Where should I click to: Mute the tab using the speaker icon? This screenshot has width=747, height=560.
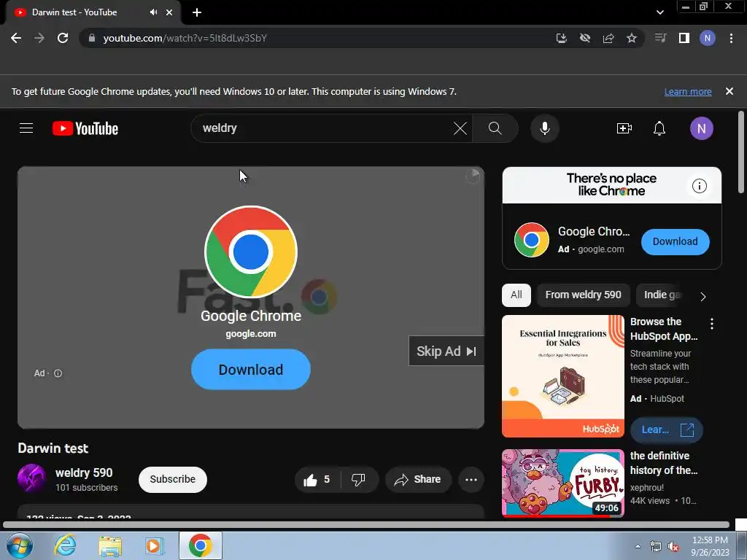coord(153,12)
